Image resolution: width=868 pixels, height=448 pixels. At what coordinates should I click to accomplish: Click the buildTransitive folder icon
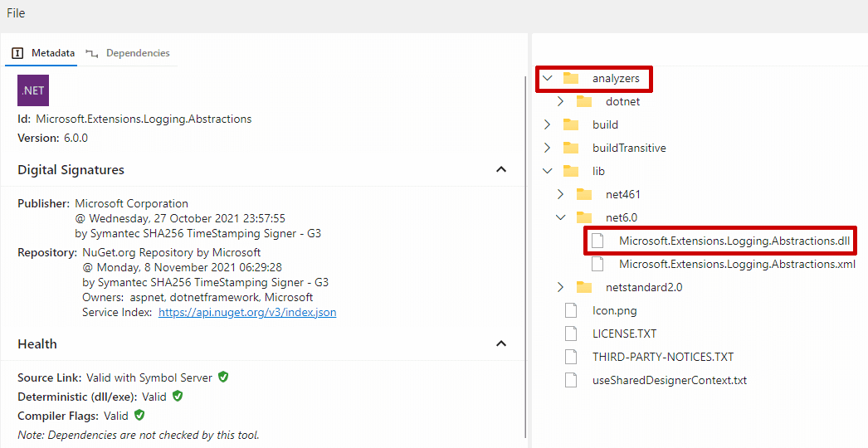coord(570,148)
